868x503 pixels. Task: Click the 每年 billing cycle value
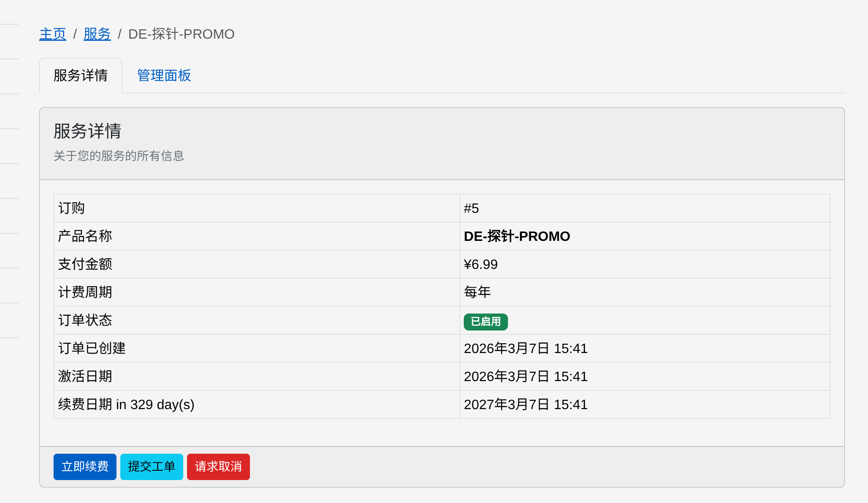[477, 292]
